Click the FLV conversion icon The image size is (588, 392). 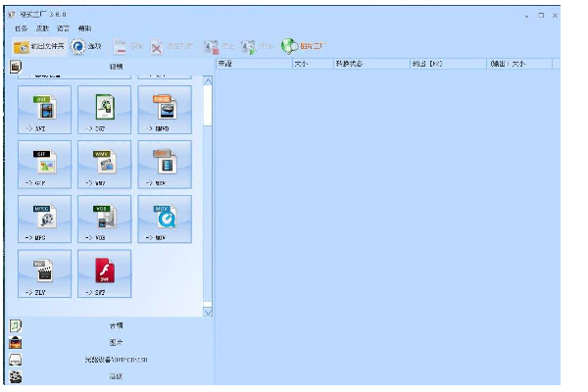coord(44,273)
